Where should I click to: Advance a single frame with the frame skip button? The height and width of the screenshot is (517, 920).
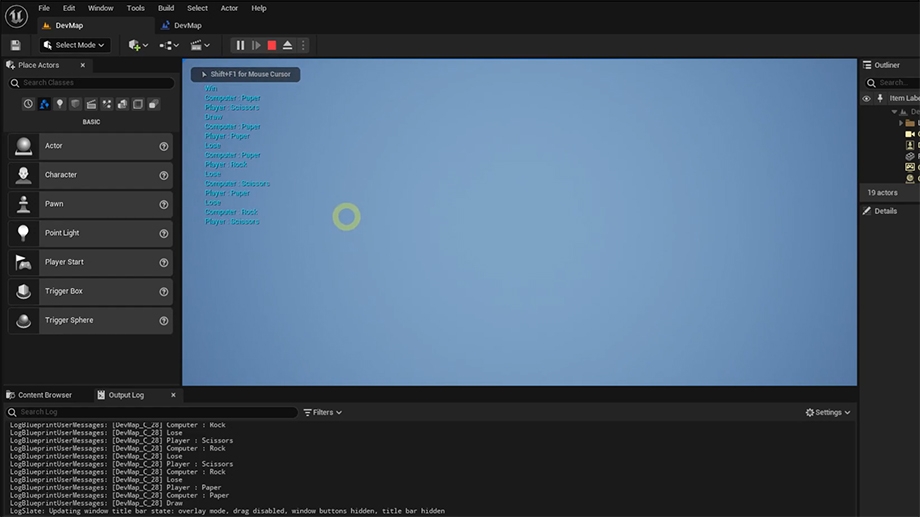pos(256,45)
